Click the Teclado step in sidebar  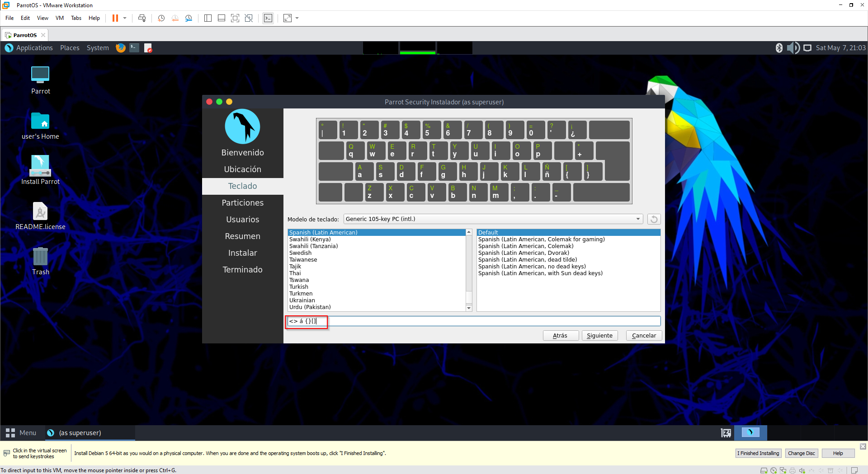[x=243, y=186]
